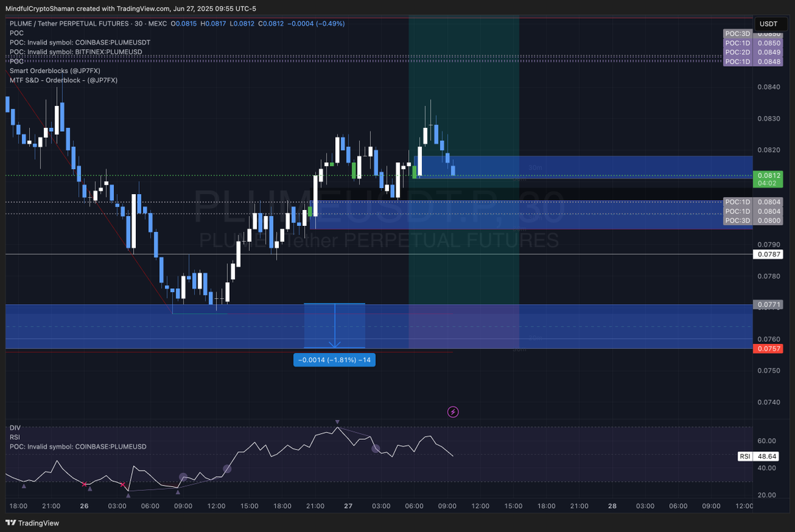The height and width of the screenshot is (532, 795).
Task: Click the measurement label −0.0014 (−1.81%) −14
Action: (x=335, y=360)
